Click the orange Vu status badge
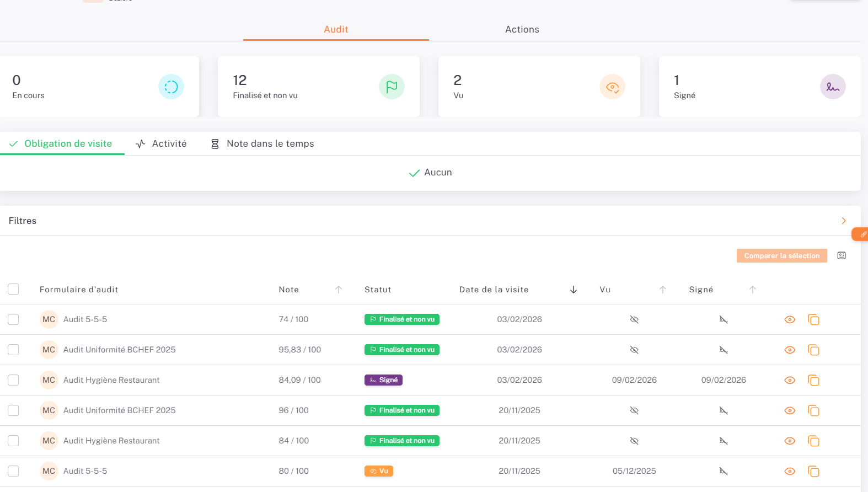The image size is (868, 492). [379, 471]
